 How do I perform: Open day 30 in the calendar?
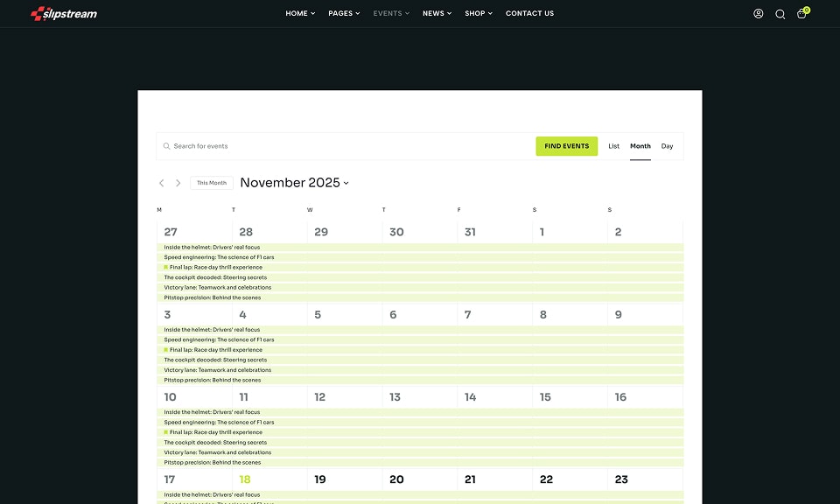click(x=396, y=232)
